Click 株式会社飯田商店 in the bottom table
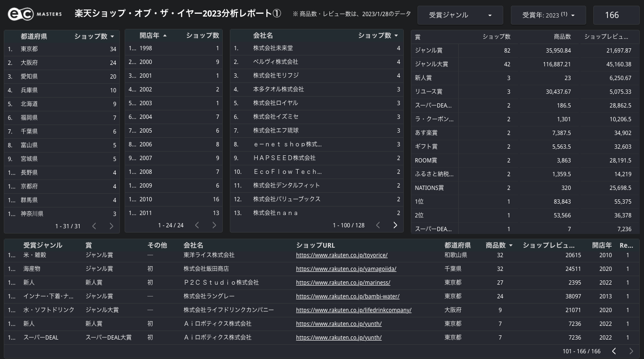 tap(206, 269)
